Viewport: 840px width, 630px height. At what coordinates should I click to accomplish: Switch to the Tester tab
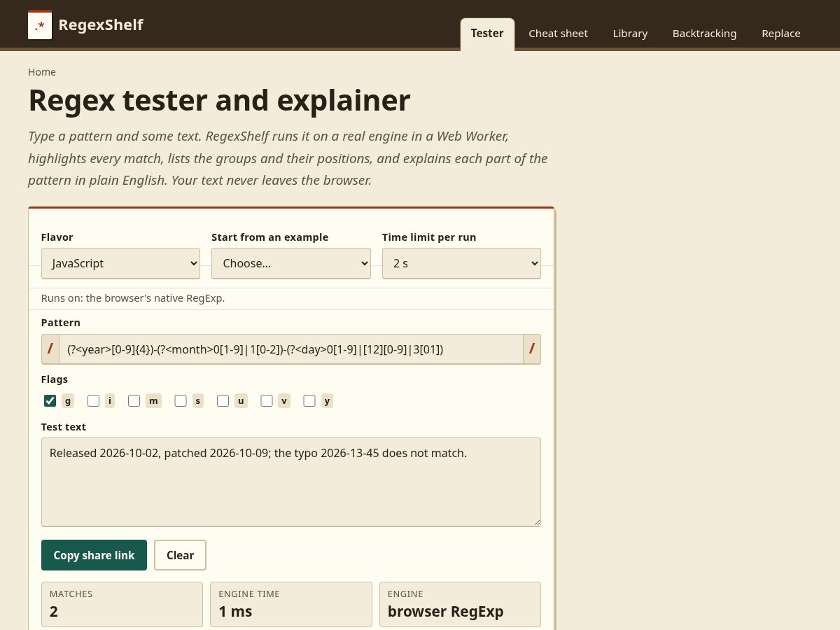(487, 34)
